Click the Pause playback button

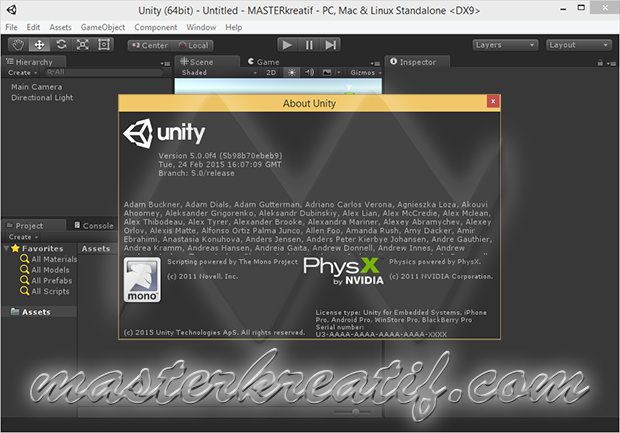pos(309,45)
